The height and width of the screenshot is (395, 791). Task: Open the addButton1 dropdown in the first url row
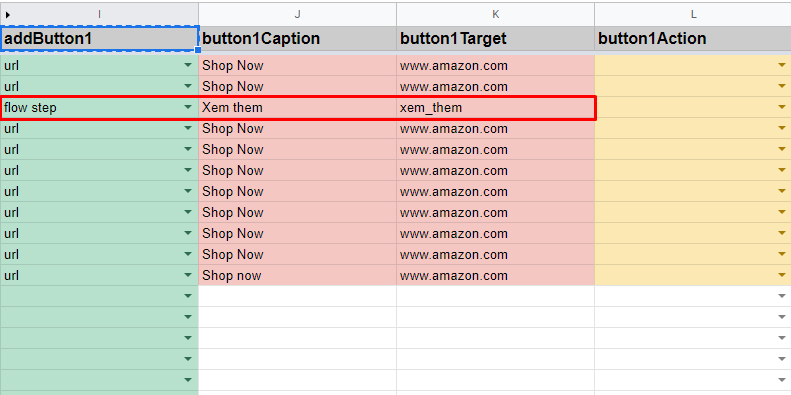[x=188, y=65]
